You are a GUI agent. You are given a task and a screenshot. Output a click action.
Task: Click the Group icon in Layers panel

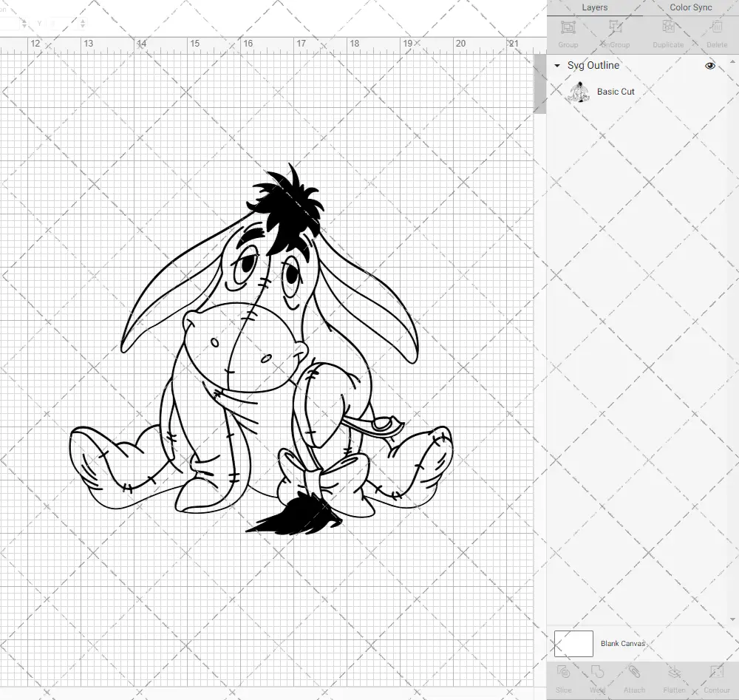568,27
